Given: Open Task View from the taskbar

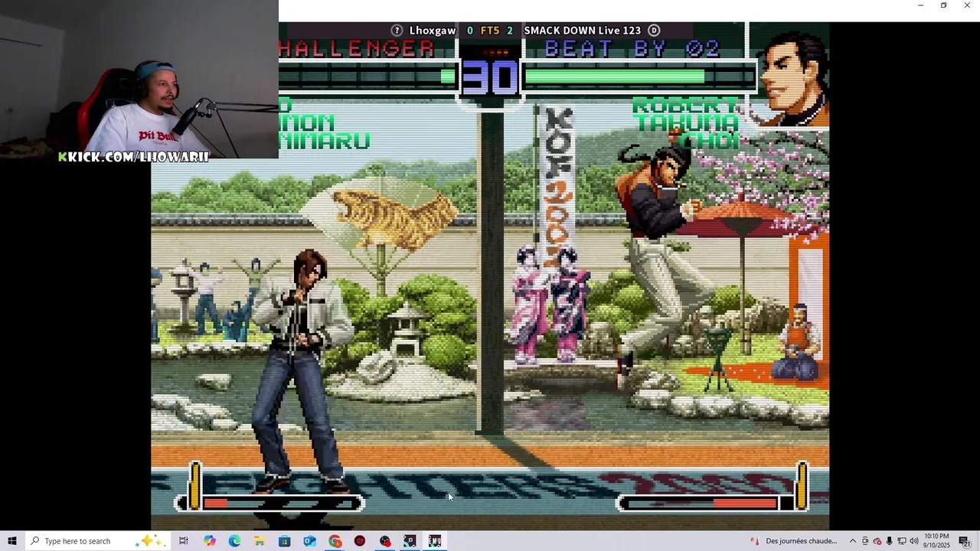Looking at the screenshot, I should (x=184, y=541).
